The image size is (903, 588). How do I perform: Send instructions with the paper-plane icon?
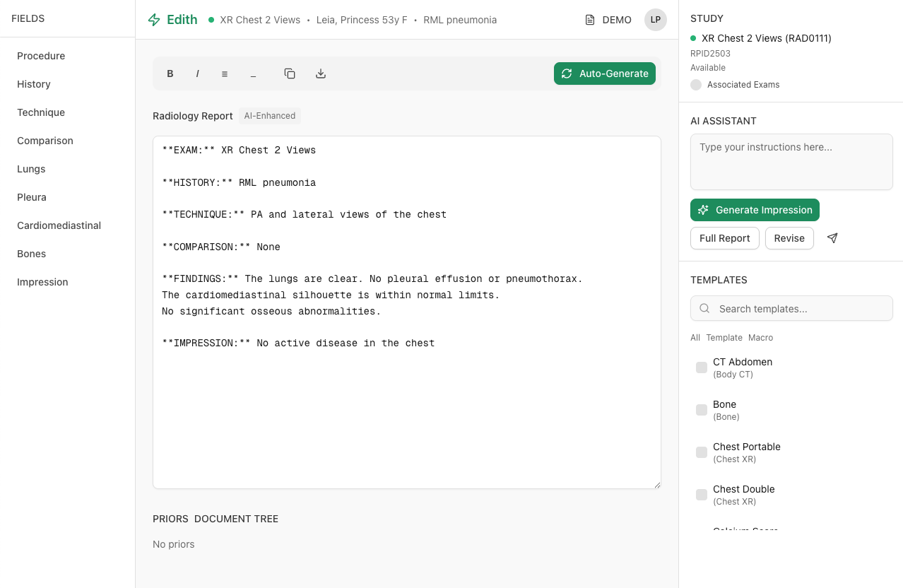[x=832, y=238]
